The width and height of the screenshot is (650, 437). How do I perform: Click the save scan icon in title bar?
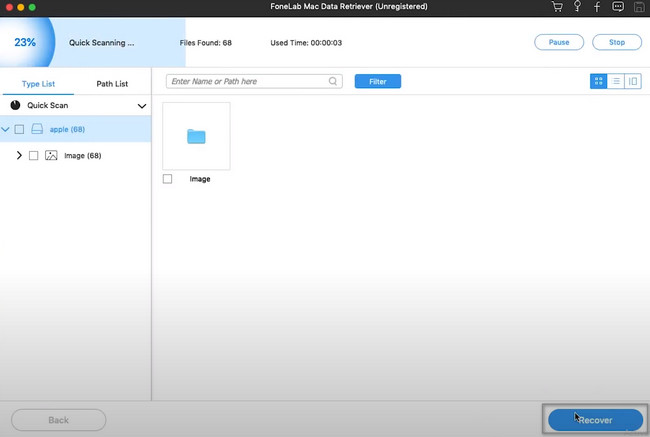click(x=639, y=7)
